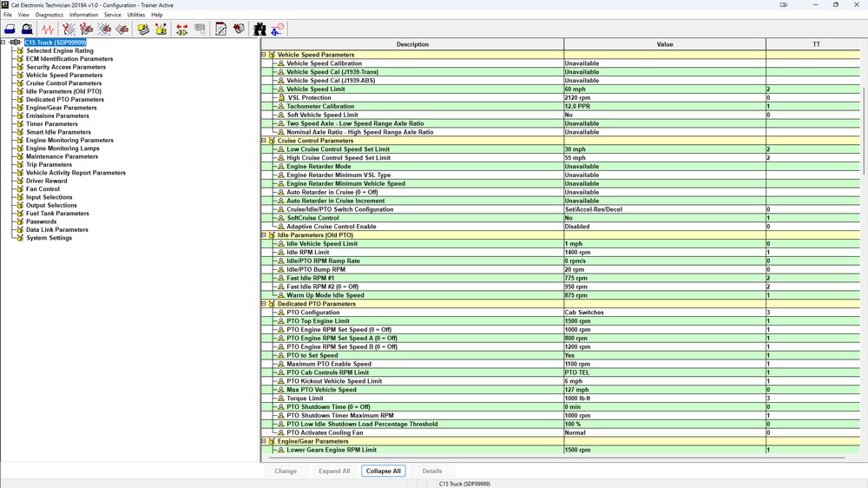This screenshot has width=868, height=488.
Task: Click the group icon beside Dedicated PTO Parameters header
Action: click(272, 304)
